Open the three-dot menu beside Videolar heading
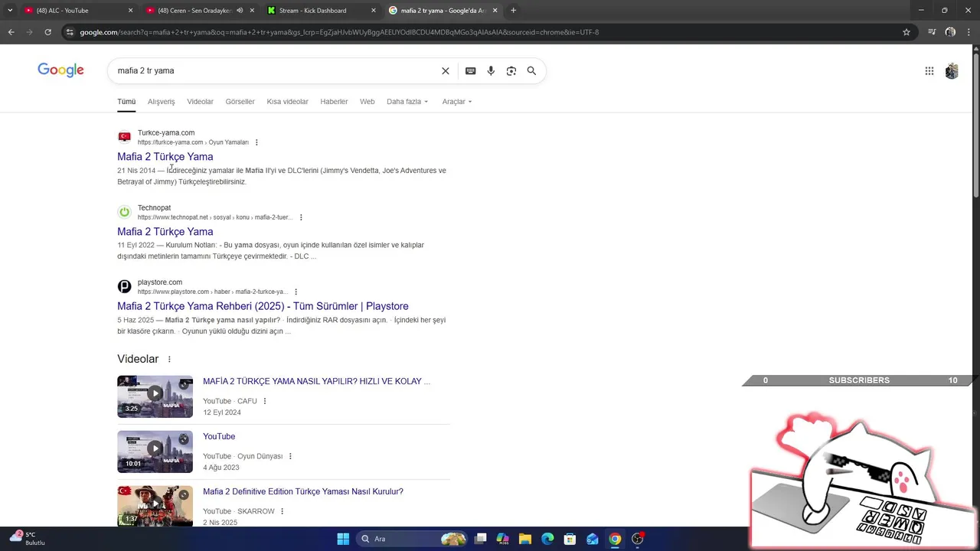 coord(169,360)
